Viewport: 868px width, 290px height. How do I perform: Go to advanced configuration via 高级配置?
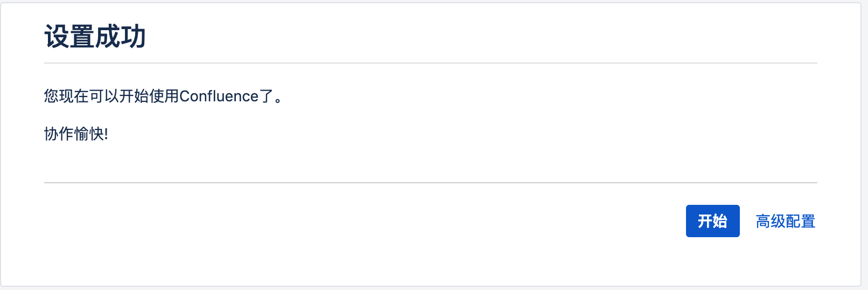[785, 222]
